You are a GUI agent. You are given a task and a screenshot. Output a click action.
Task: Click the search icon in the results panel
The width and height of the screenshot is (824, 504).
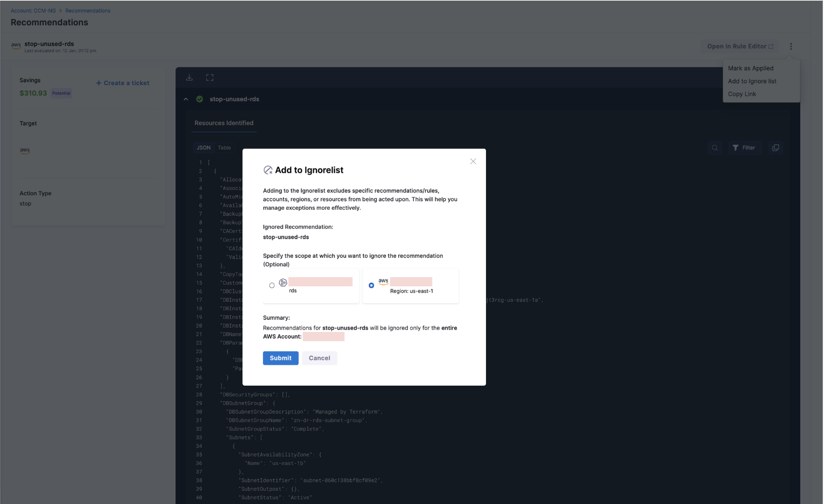[x=715, y=148]
